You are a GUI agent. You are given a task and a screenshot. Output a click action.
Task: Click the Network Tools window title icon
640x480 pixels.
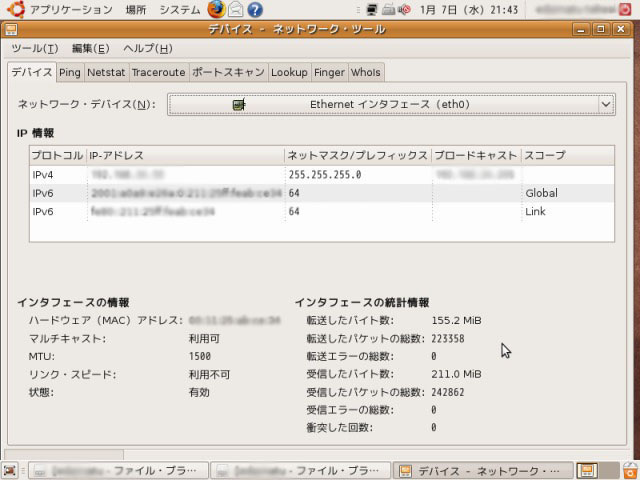tap(11, 29)
